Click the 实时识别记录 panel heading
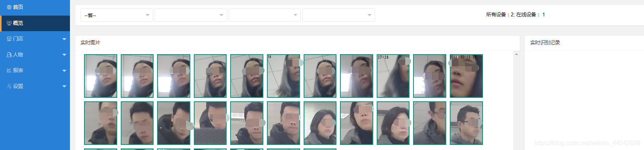 click(545, 42)
